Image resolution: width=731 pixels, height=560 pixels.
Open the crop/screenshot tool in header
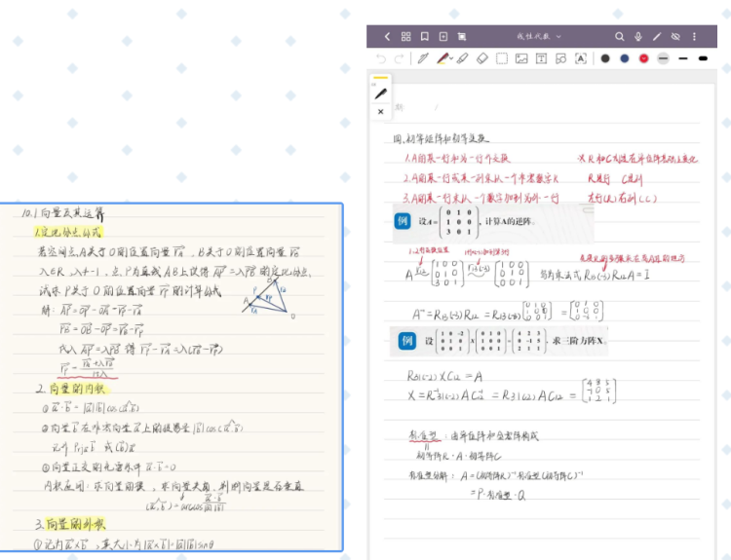pos(462,36)
